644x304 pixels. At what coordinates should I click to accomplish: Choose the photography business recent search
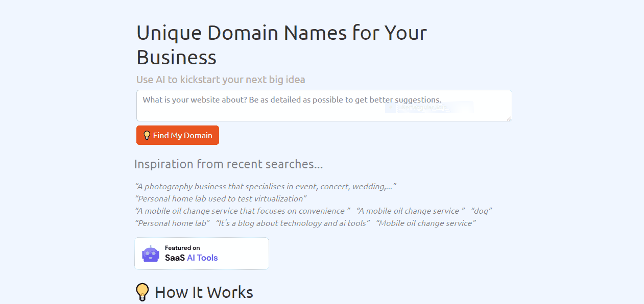pos(266,186)
